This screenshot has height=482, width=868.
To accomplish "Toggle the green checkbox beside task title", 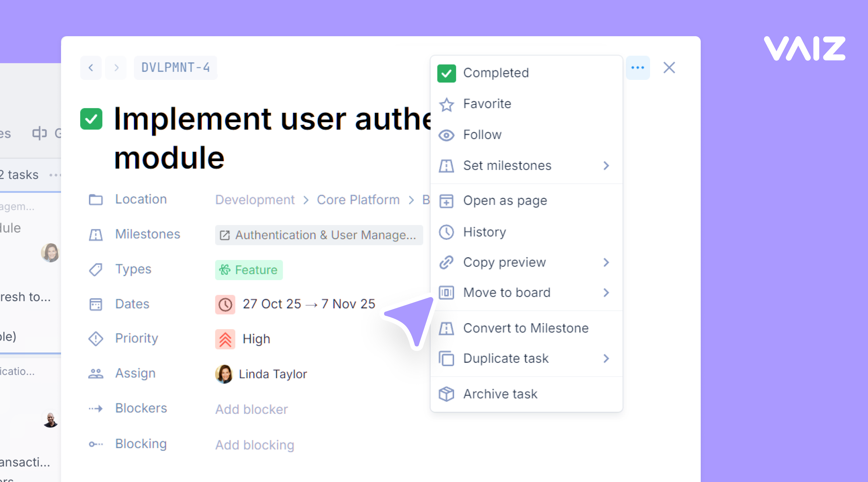I will pyautogui.click(x=91, y=119).
